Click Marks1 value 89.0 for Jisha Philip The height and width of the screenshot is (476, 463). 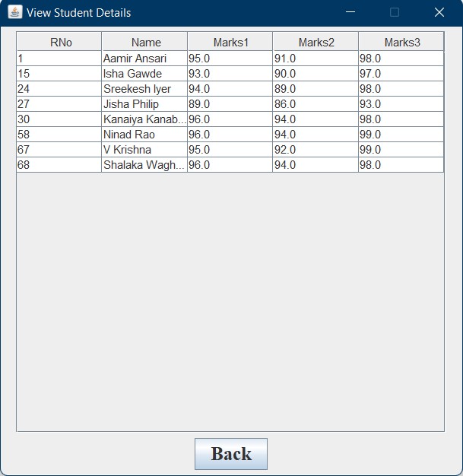click(x=230, y=104)
